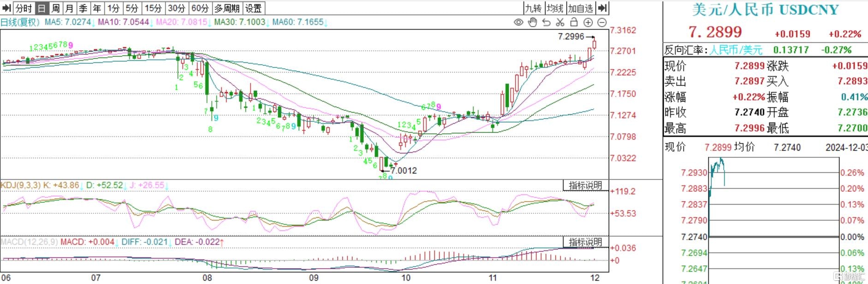
Task: Switch to the 分时 intraday tab
Action: tap(24, 8)
